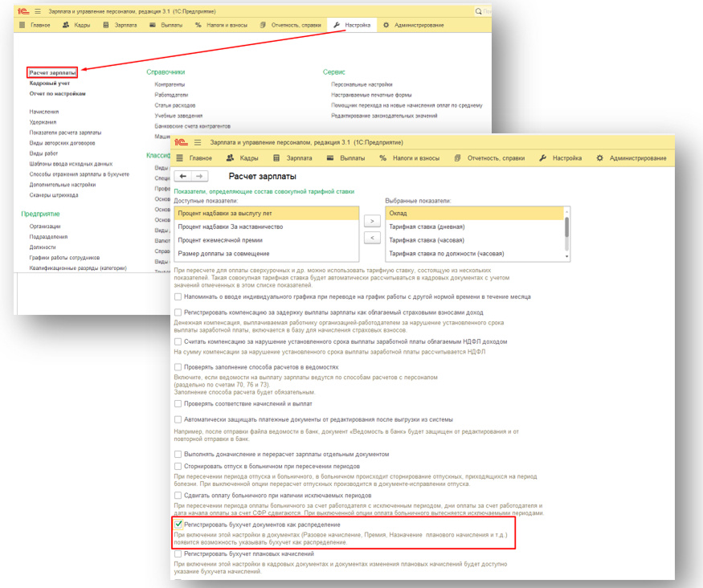Open Кадры section in front window
The image size is (703, 588).
242,158
